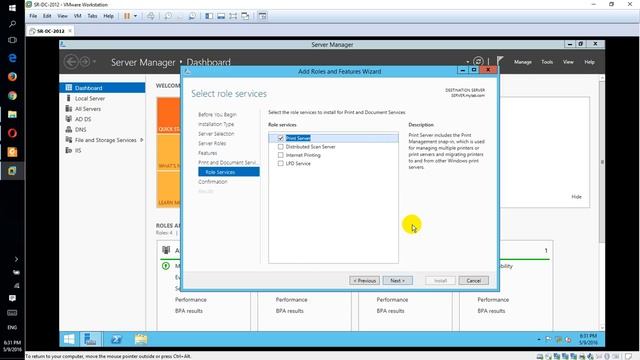Open the Manage menu in Server Manager
Screen dimensions: 640x360
522,62
